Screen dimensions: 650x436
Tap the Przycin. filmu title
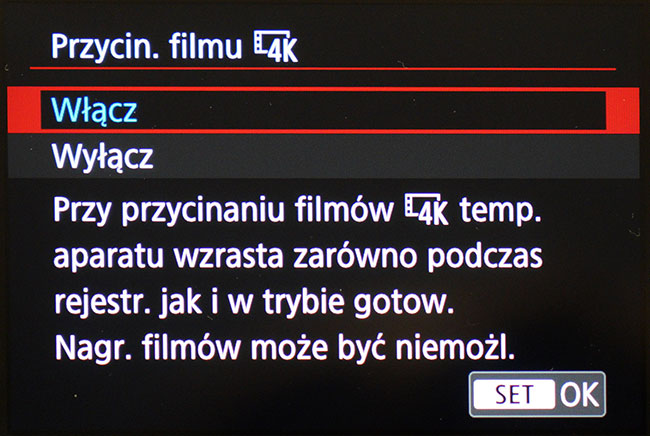pyautogui.click(x=146, y=47)
